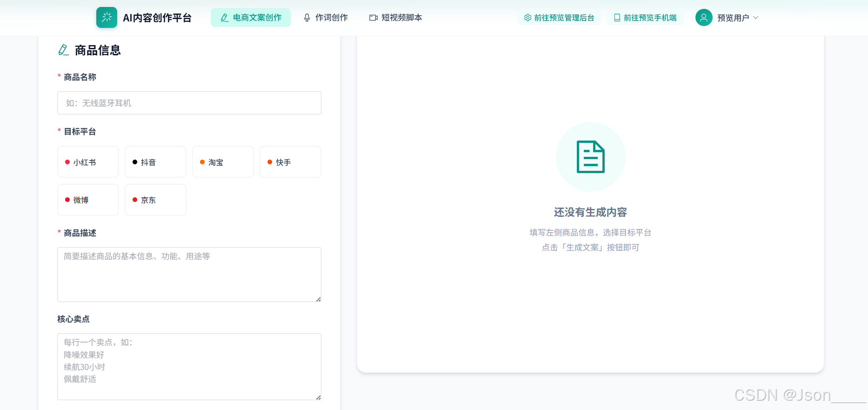The width and height of the screenshot is (868, 410).
Task: Click the phone icon in 前往预览手机端
Action: click(x=617, y=18)
